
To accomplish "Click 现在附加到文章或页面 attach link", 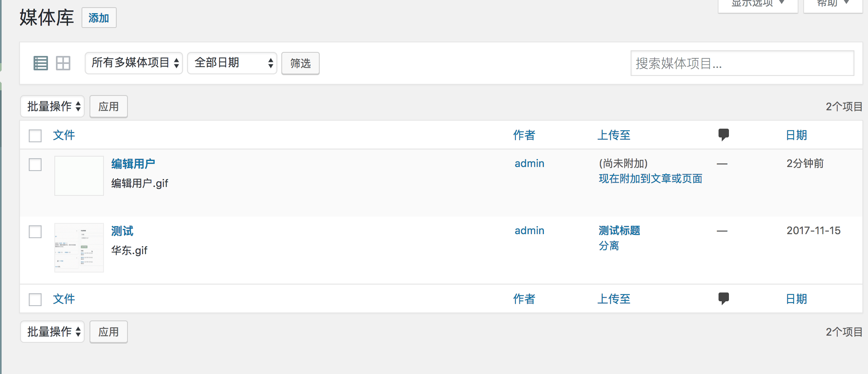I will 650,179.
